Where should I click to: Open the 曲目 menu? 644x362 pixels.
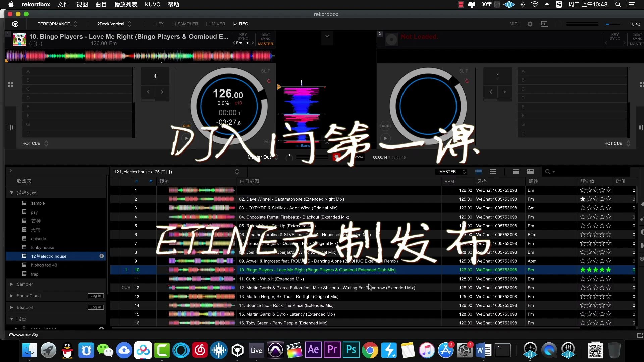(101, 4)
